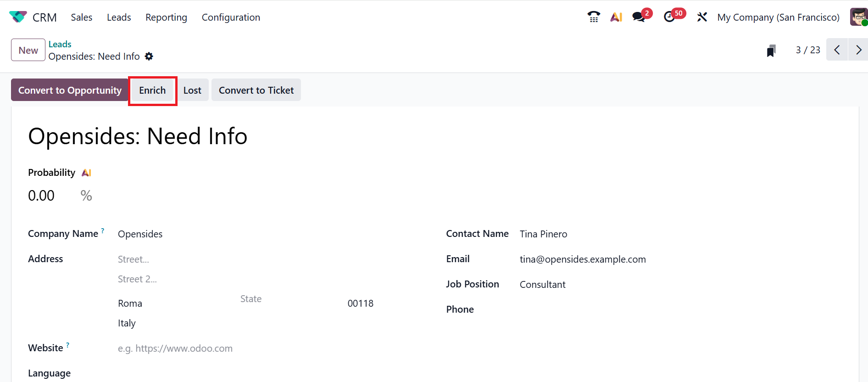The image size is (868, 382).
Task: Open the activities clock icon
Action: 669,17
